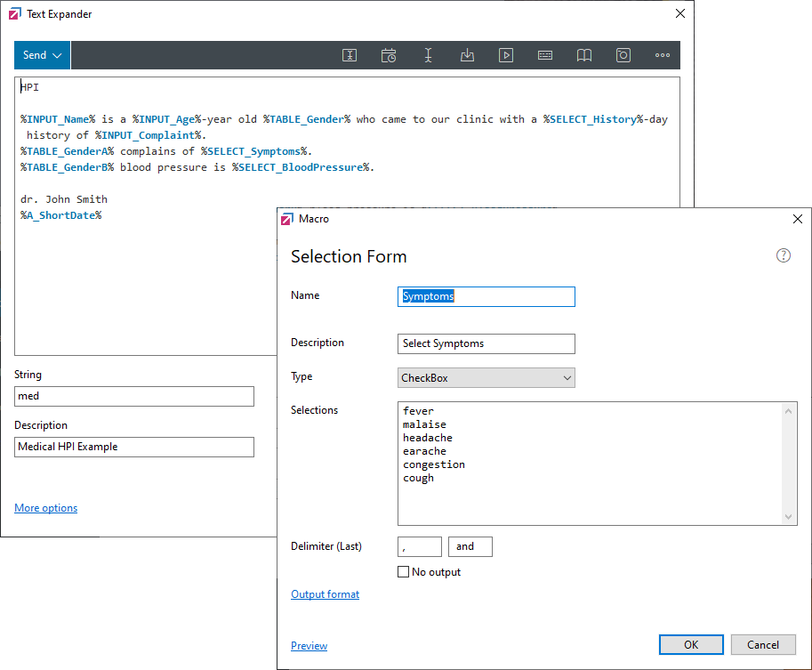Click the open book icon in toolbar
Viewport: 812px width, 670px height.
point(584,55)
